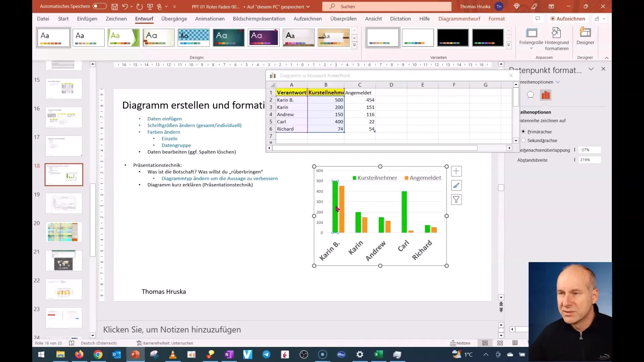This screenshot has height=362, width=644.
Task: Click Diagrammtyp ändern hyperlink
Action: [x=220, y=178]
